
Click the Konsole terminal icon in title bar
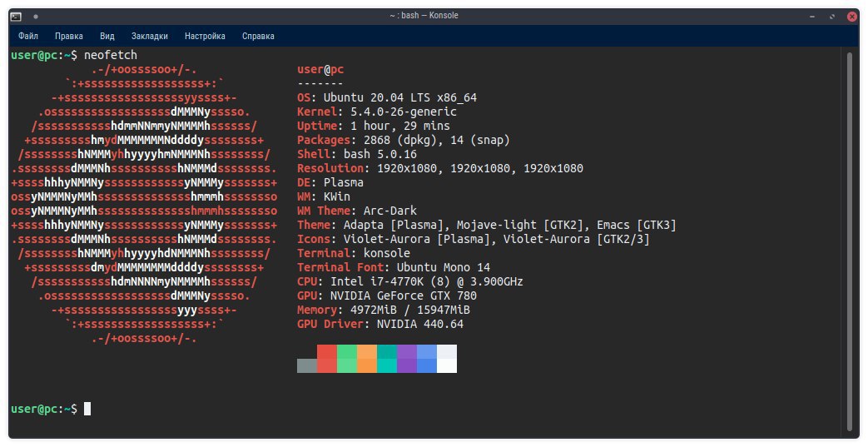pyautogui.click(x=16, y=16)
